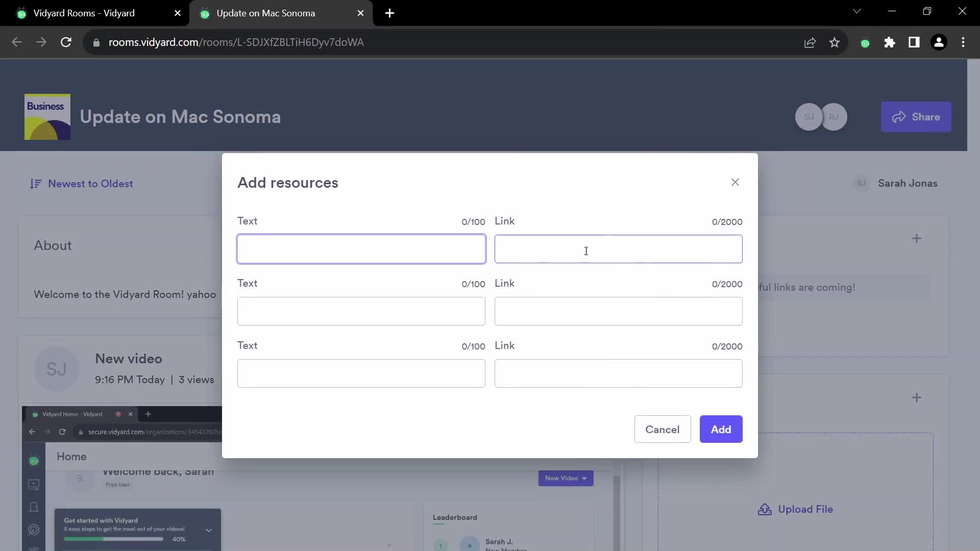This screenshot has height=551, width=980.
Task: Select the third Text input field
Action: pyautogui.click(x=361, y=373)
